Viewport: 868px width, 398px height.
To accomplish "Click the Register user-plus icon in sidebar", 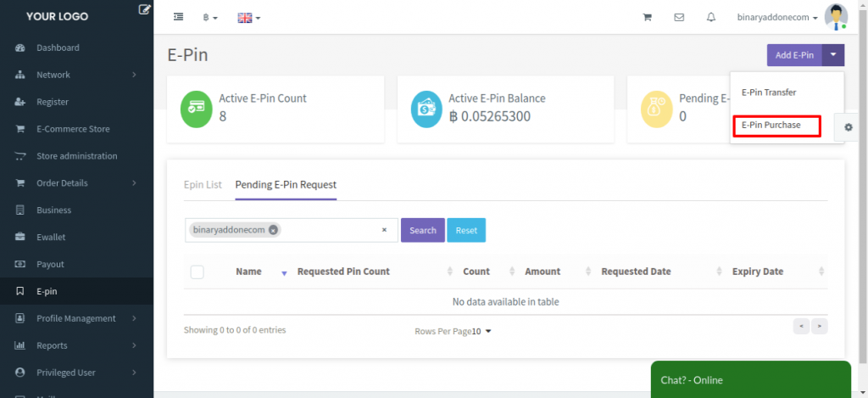I will [20, 102].
